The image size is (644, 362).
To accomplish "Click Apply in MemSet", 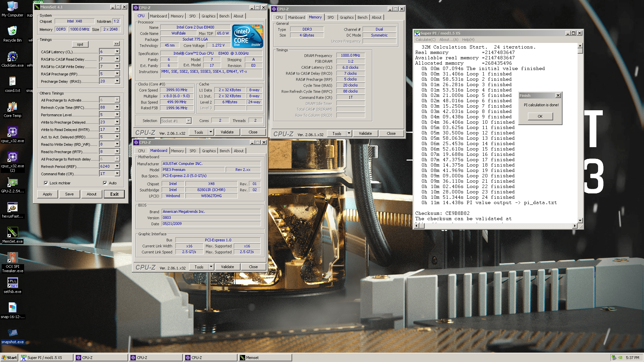I will (48, 194).
